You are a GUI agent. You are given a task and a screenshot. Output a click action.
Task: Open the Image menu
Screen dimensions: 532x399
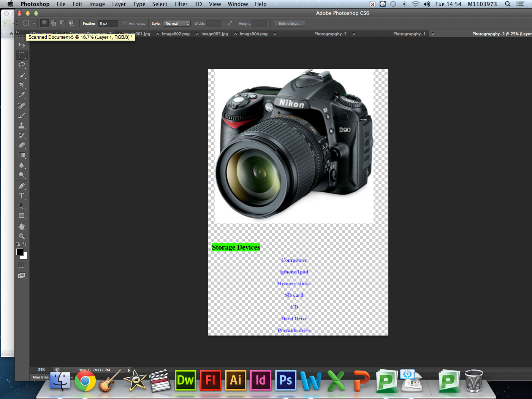(x=97, y=4)
